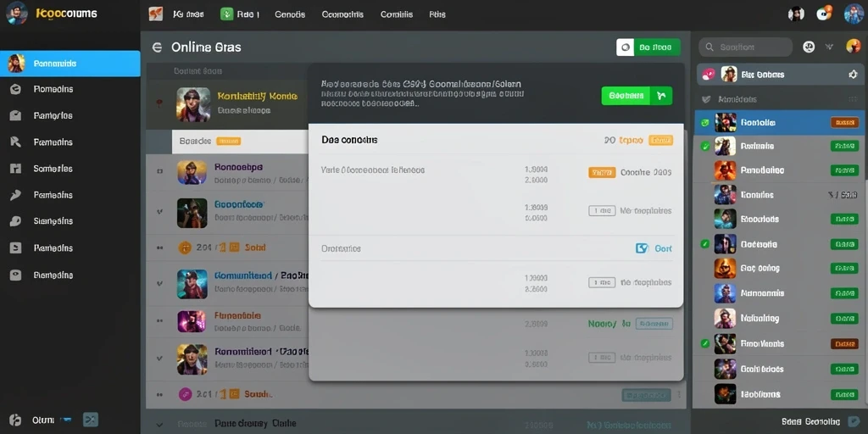Click the speech bubble icon next to Siangeins
Image resolution: width=868 pixels, height=434 pixels.
[x=15, y=221]
